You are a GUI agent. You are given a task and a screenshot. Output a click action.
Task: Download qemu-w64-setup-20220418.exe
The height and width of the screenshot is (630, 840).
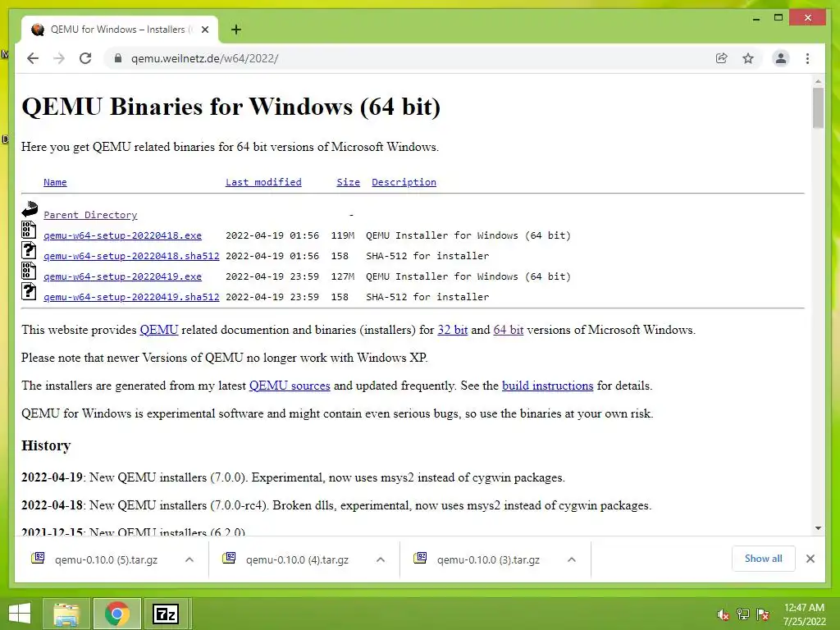tap(123, 235)
